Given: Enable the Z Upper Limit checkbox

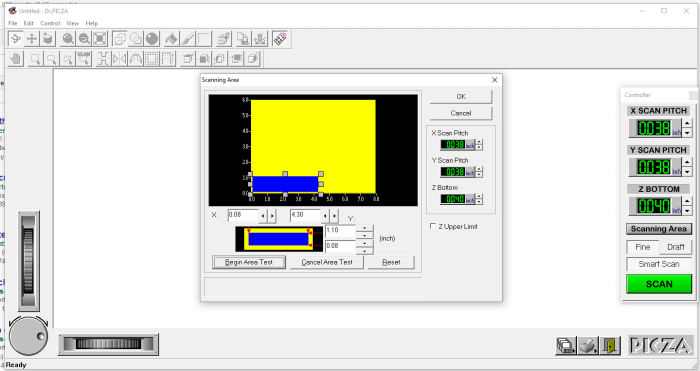Looking at the screenshot, I should pyautogui.click(x=433, y=226).
